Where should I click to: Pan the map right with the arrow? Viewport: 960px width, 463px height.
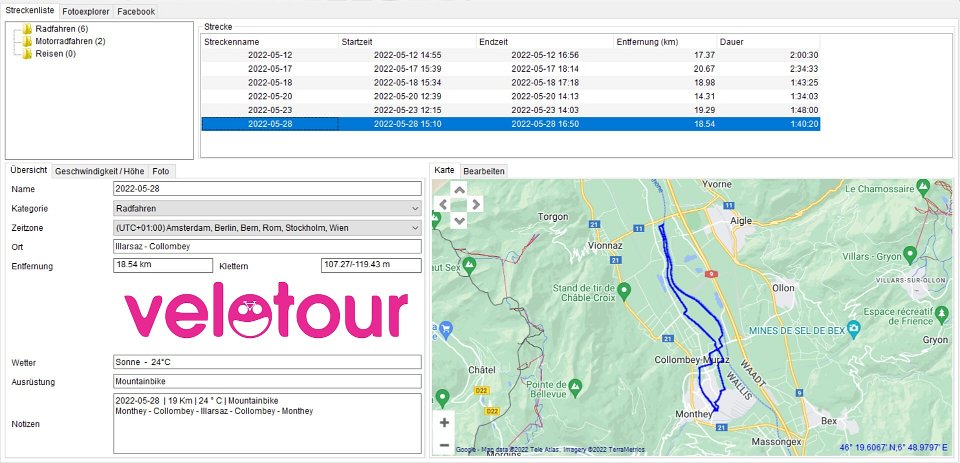click(476, 205)
